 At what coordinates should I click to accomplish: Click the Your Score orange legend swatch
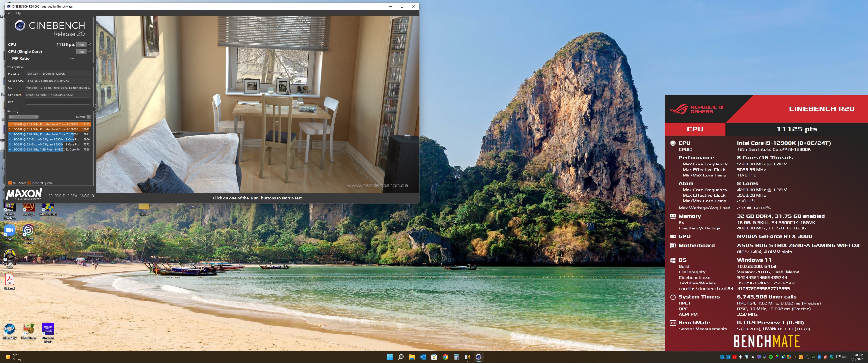(x=10, y=183)
